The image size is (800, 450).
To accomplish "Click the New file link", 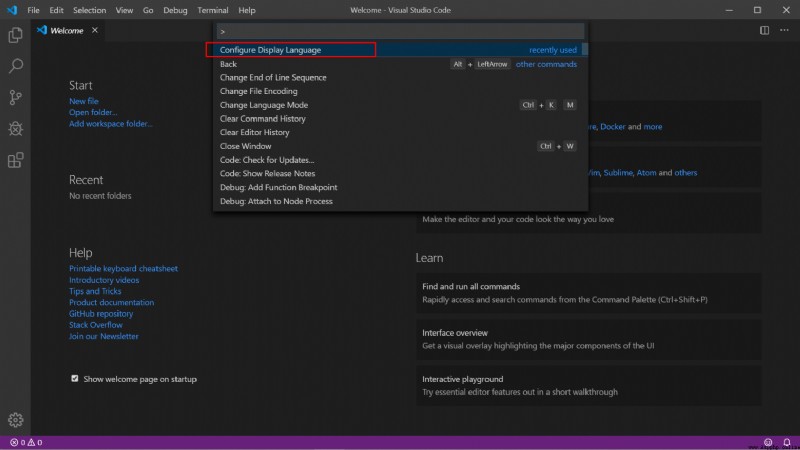I will (x=84, y=101).
